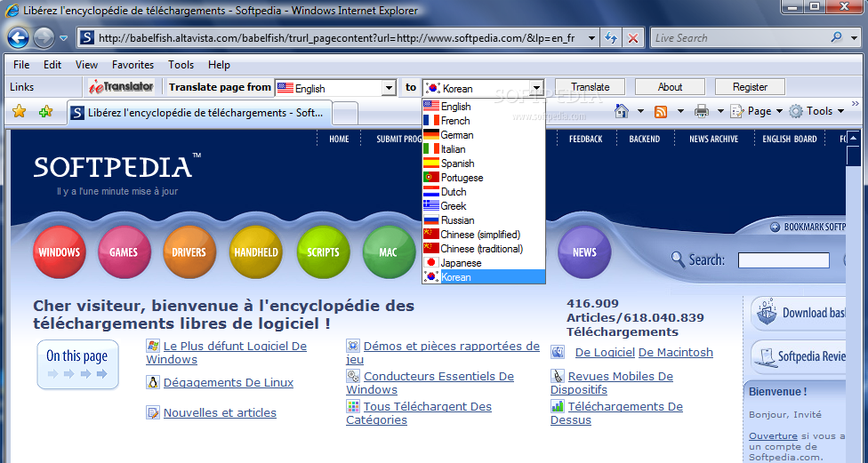Viewport: 868px width, 463px height.
Task: Choose Chinese (simplified) in the list
Action: click(483, 235)
